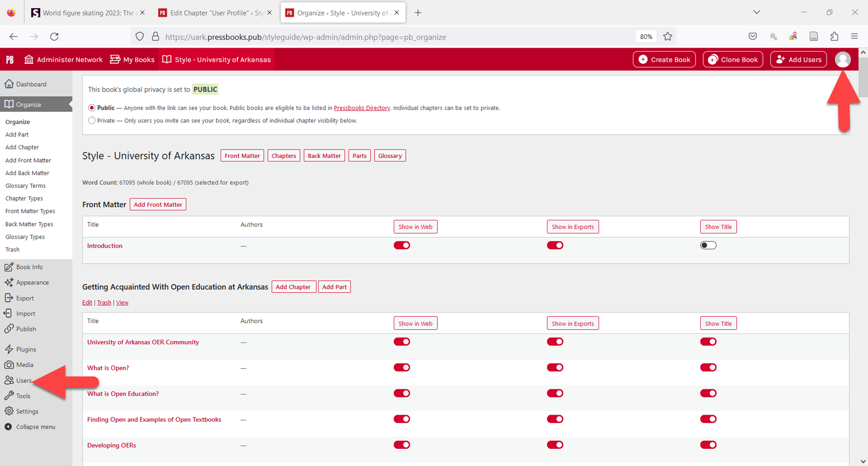Click the browser address bar URL
This screenshot has height=466, width=868.
(305, 37)
